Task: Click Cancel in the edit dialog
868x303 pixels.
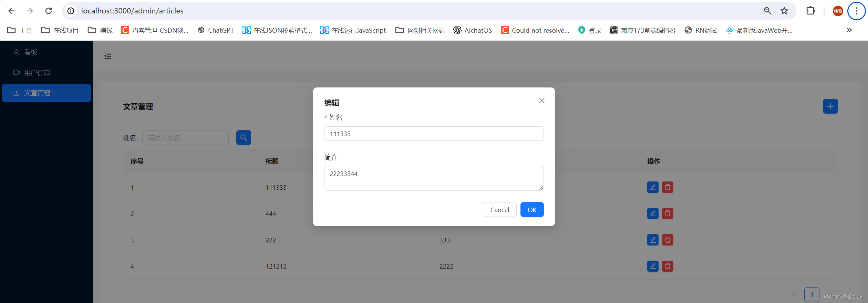Action: (499, 210)
